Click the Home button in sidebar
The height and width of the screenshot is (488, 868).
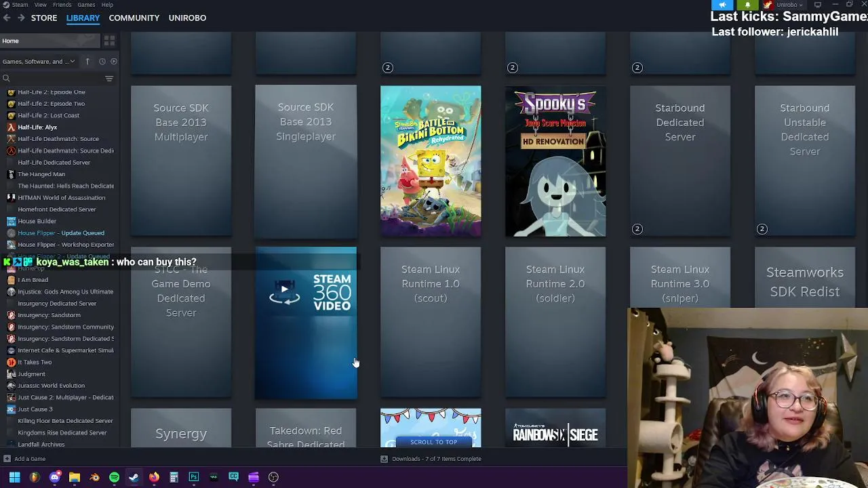49,41
